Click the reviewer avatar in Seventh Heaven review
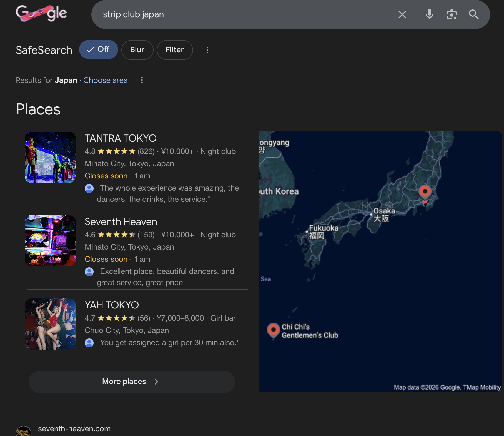The image size is (504, 436). [89, 272]
